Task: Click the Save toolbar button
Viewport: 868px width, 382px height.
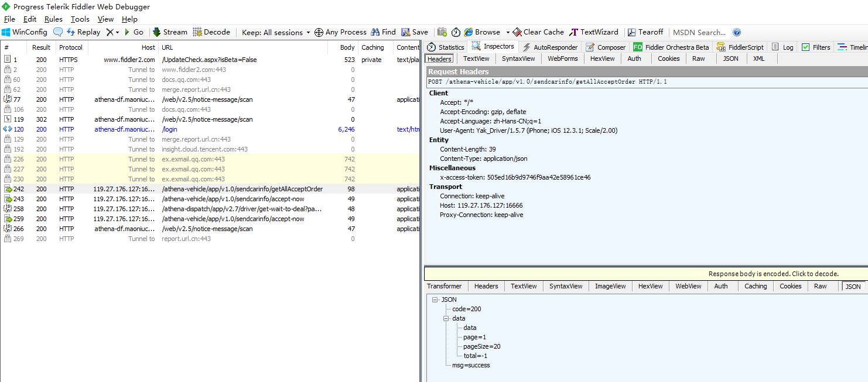Action: point(415,32)
